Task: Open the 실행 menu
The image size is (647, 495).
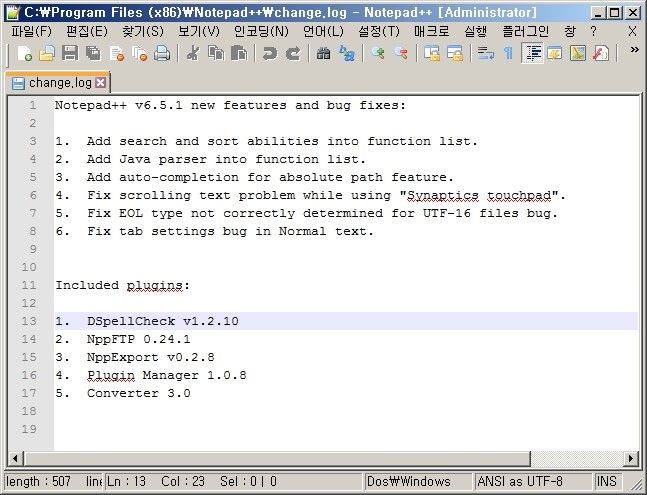Action: (x=475, y=31)
